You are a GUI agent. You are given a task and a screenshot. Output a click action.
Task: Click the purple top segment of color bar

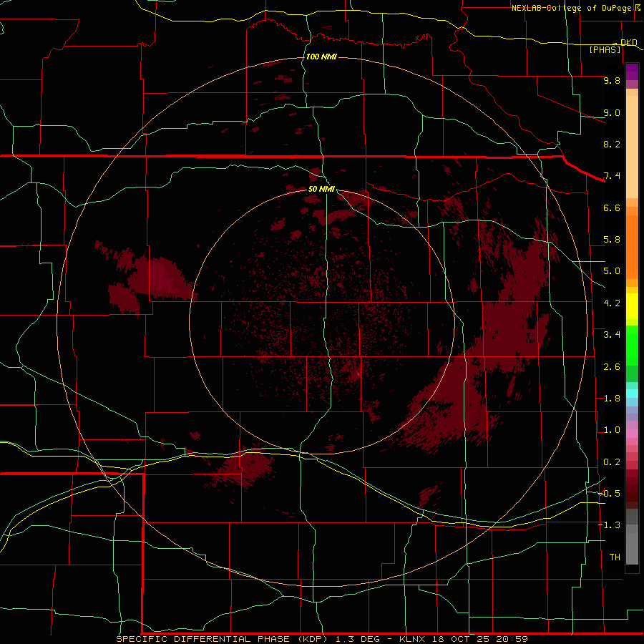click(x=632, y=72)
